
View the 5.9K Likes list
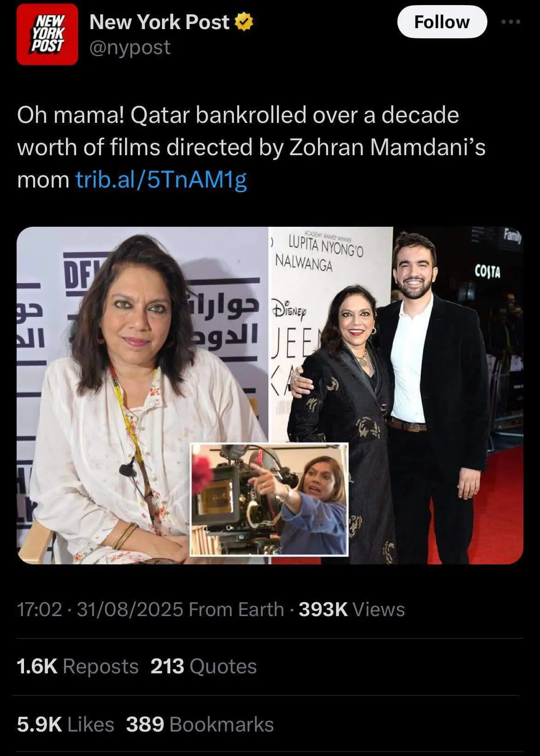(66, 724)
